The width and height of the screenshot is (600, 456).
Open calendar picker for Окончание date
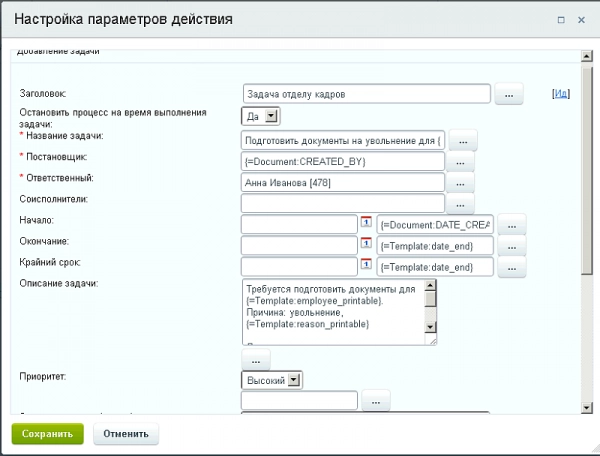[x=366, y=245]
